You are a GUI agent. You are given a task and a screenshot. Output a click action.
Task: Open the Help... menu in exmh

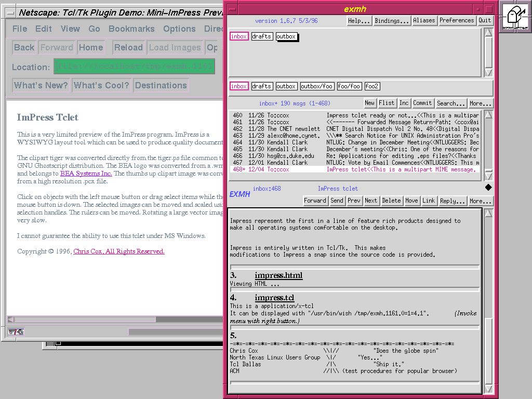pyautogui.click(x=359, y=21)
